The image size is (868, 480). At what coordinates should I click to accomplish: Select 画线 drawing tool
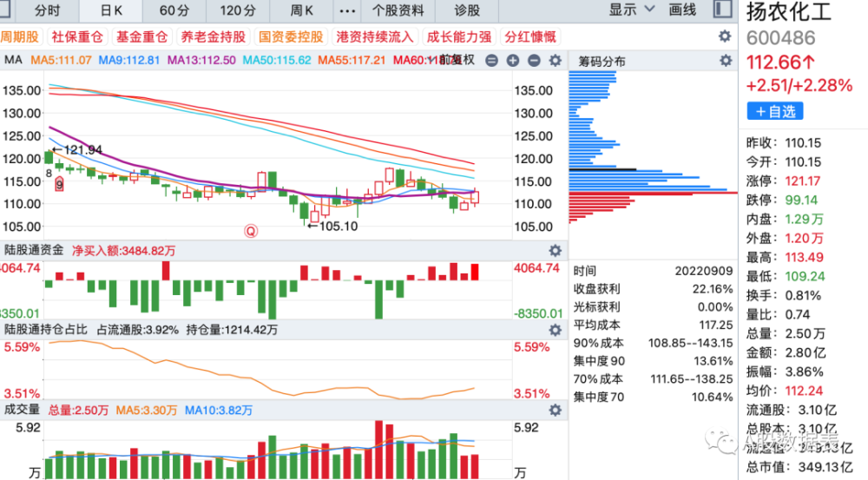tap(682, 10)
